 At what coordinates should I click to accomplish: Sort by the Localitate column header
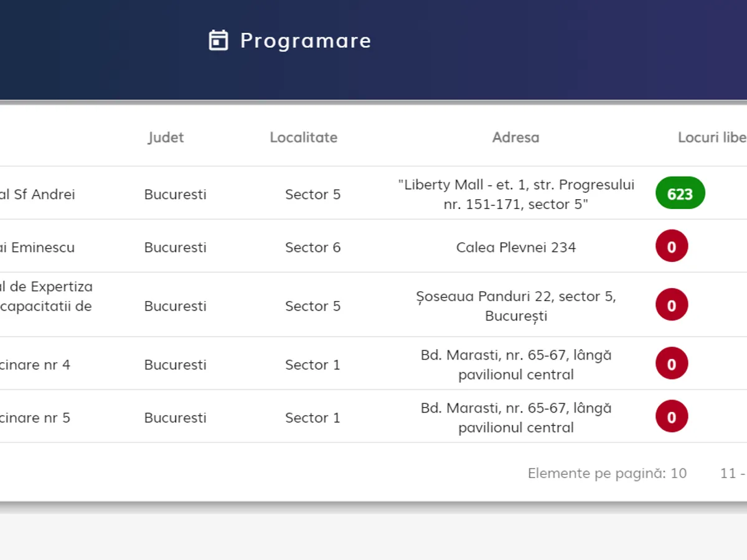[x=303, y=138]
